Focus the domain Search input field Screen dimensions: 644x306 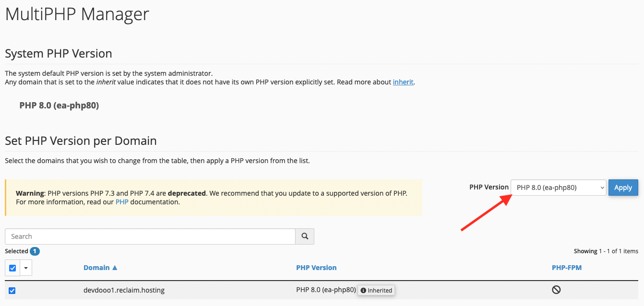tap(150, 236)
